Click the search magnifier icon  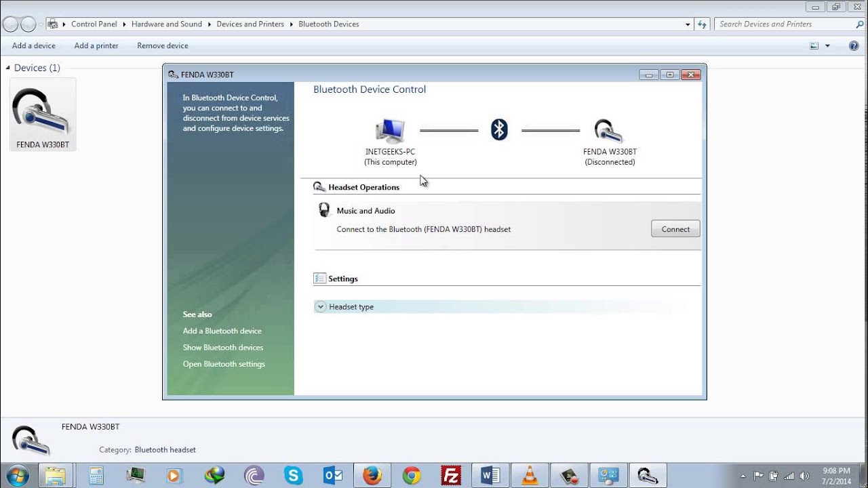coord(860,24)
